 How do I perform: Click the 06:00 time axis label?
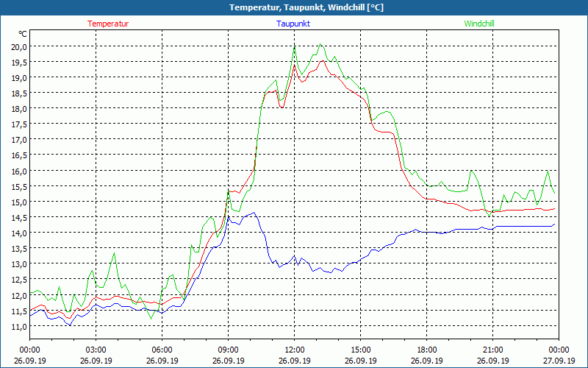(162, 350)
